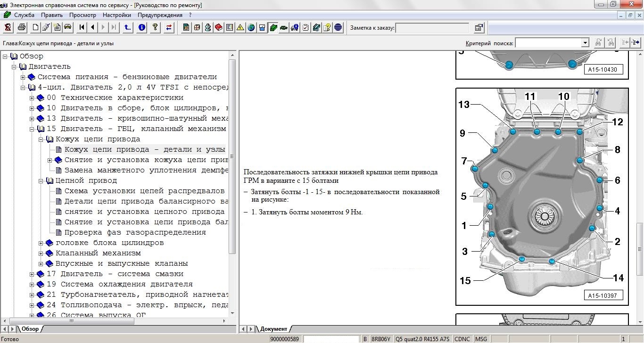This screenshot has height=343, width=644.
Task: Click the Заметка к заказу input field
Action: coord(432,28)
